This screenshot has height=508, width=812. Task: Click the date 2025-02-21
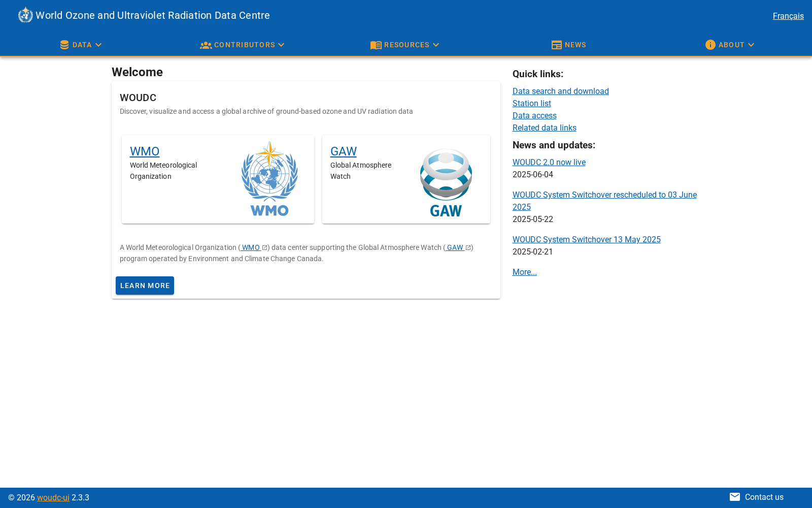point(533,251)
